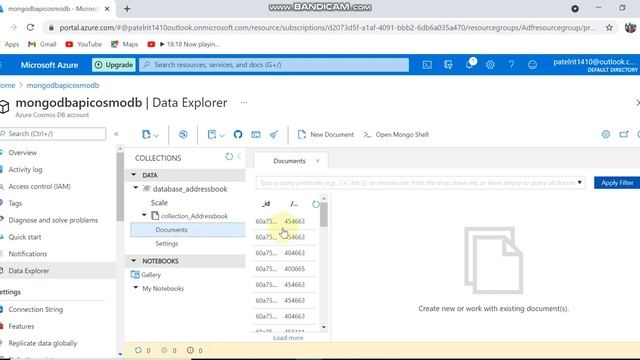Image resolution: width=640 pixels, height=360 pixels.
Task: Click the clear/brush toolbar icon
Action: tap(274, 134)
